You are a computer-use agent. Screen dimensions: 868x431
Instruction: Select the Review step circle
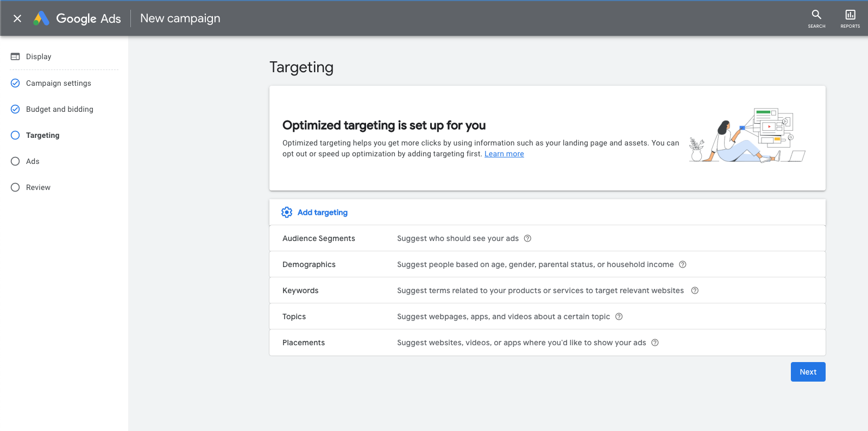(x=15, y=187)
